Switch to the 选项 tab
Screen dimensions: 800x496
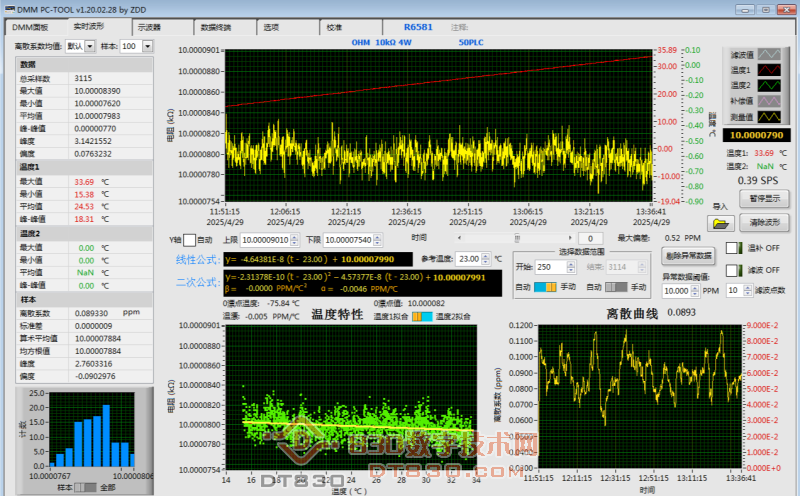click(x=288, y=27)
